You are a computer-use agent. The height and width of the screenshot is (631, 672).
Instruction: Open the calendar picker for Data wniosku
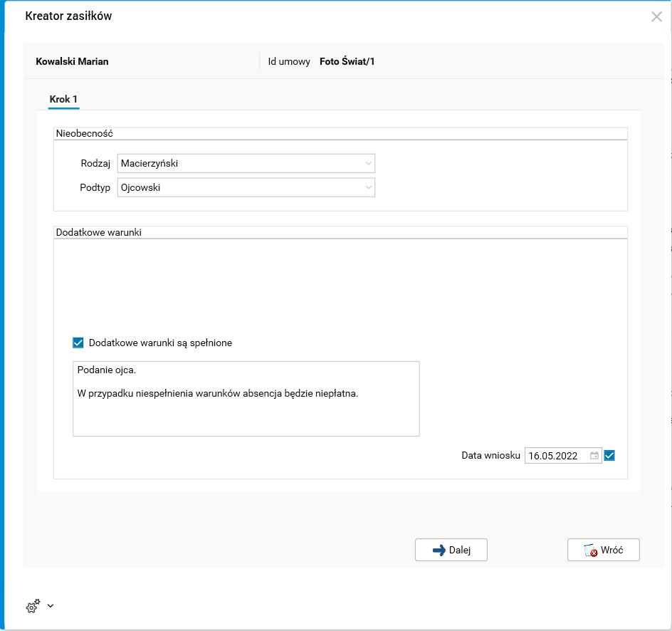pyautogui.click(x=594, y=456)
